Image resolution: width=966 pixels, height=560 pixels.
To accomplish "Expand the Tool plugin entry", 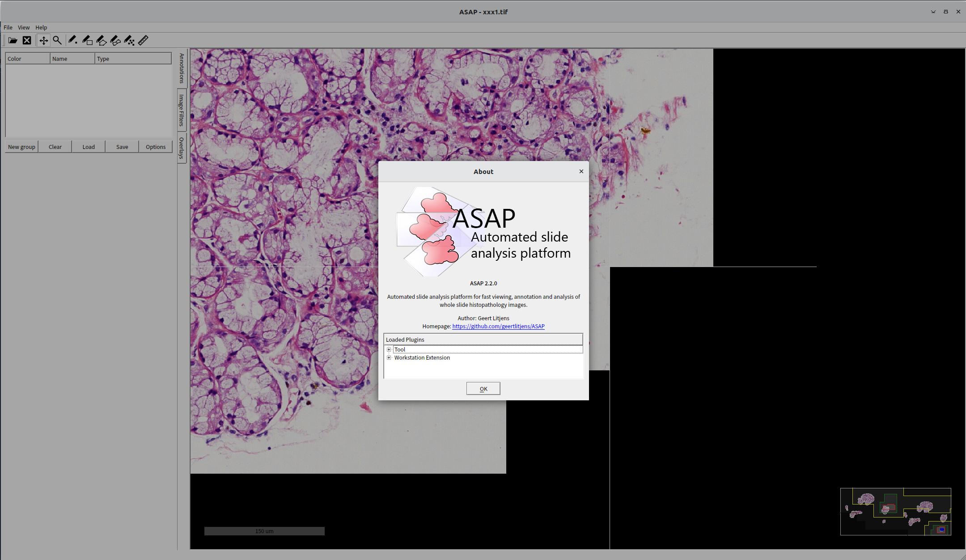I will 389,349.
